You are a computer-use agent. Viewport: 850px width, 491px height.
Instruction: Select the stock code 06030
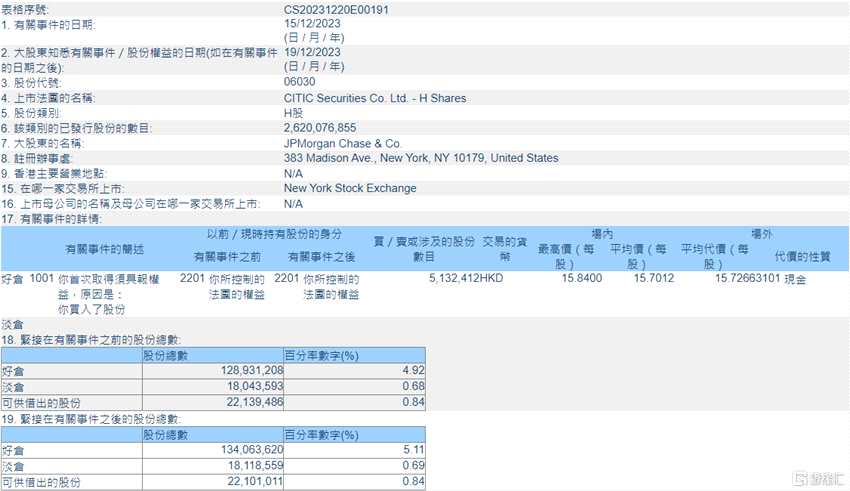[x=299, y=81]
